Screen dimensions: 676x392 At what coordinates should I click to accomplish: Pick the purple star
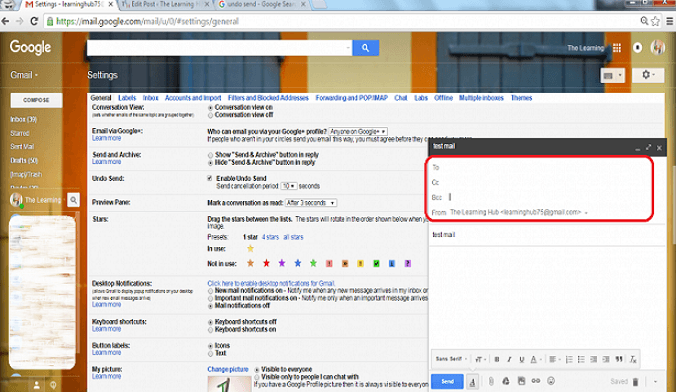pos(282,263)
